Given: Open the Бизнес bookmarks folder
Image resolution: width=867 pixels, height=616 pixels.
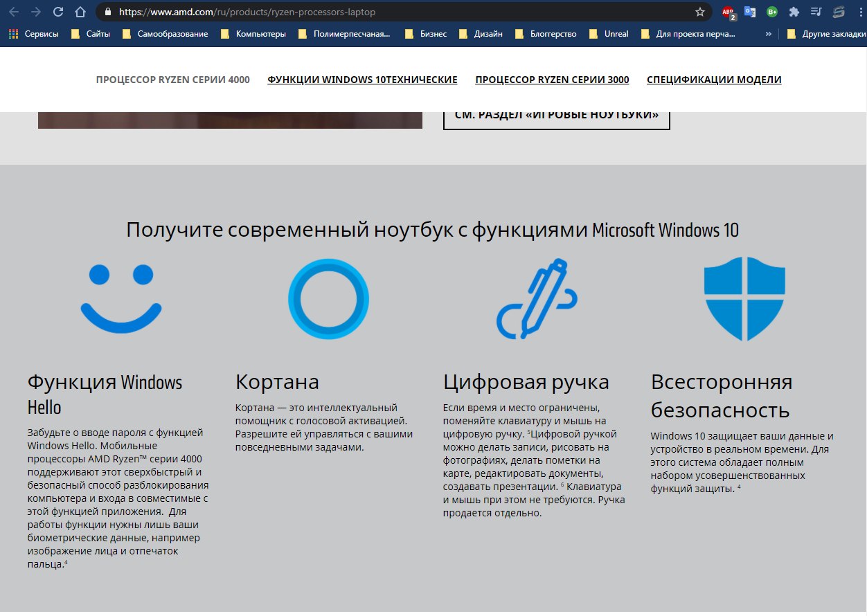Looking at the screenshot, I should click(426, 34).
